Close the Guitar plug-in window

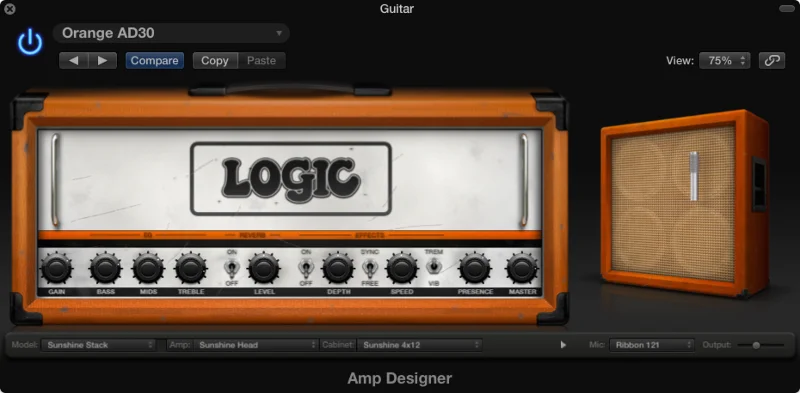[x=9, y=9]
